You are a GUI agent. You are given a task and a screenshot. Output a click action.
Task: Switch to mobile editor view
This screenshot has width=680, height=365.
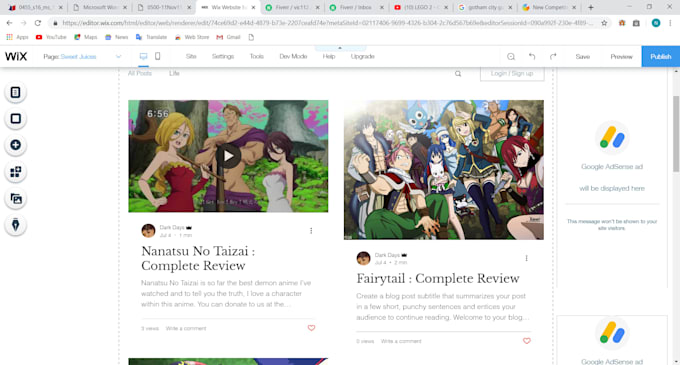(158, 56)
